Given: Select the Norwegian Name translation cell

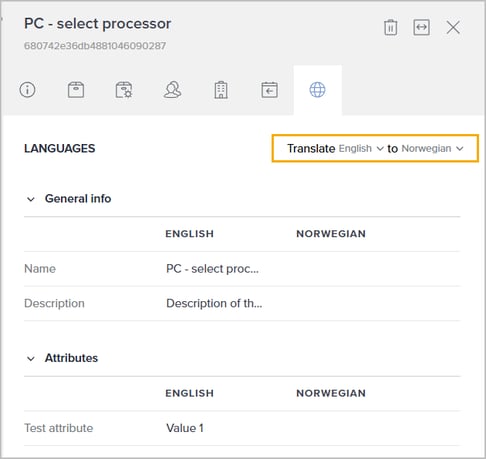Looking at the screenshot, I should 378,269.
